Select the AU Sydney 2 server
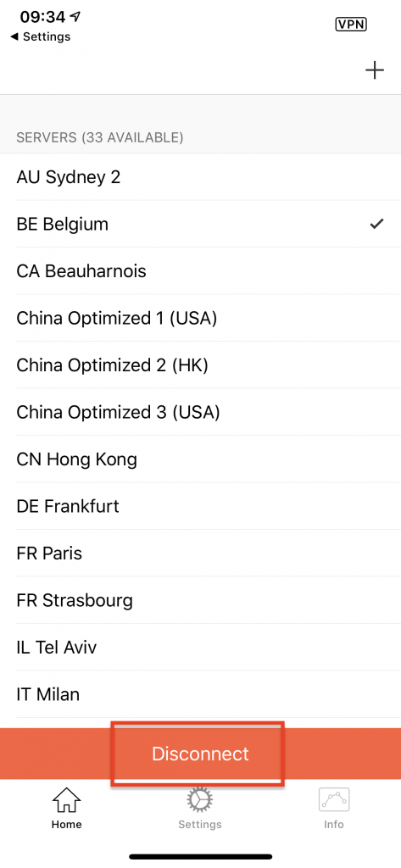The height and width of the screenshot is (868, 401). pos(200,177)
